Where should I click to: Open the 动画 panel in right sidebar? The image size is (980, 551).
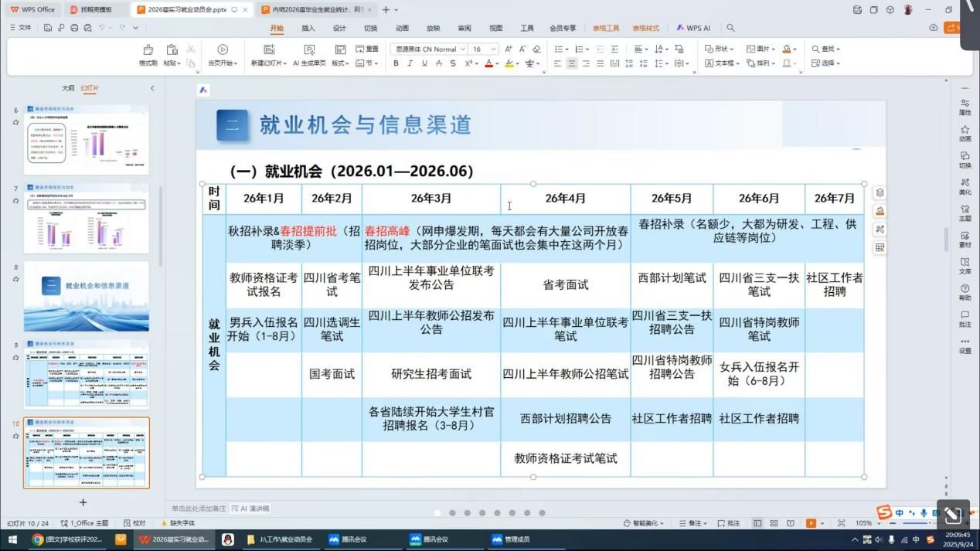coord(965,133)
